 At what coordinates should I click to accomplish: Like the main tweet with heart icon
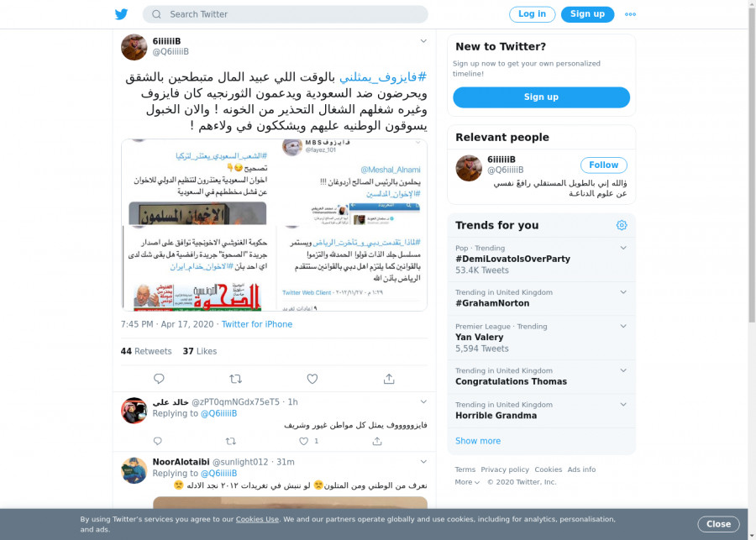click(312, 379)
